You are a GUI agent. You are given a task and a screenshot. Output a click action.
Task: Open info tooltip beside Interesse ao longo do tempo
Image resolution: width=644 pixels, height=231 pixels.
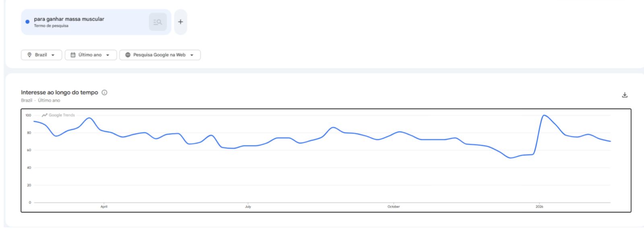coord(104,93)
